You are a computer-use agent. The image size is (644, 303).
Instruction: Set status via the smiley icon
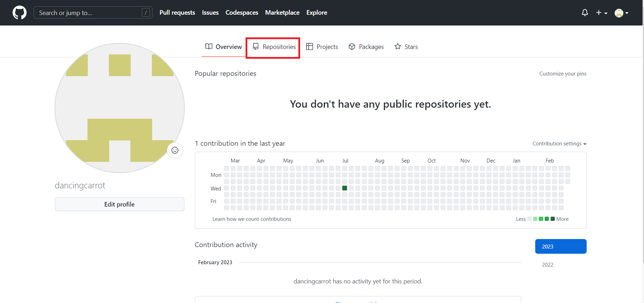coord(175,150)
